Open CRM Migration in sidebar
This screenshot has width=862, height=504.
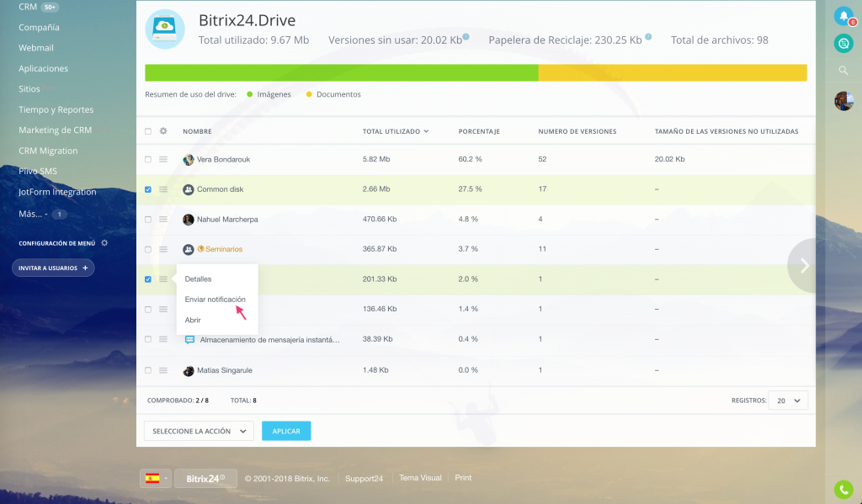pos(48,151)
